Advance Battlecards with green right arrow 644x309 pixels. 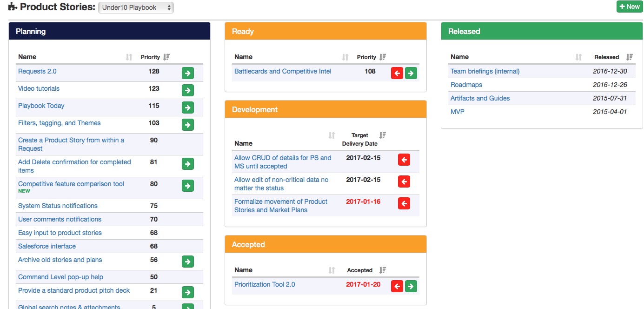(x=411, y=73)
